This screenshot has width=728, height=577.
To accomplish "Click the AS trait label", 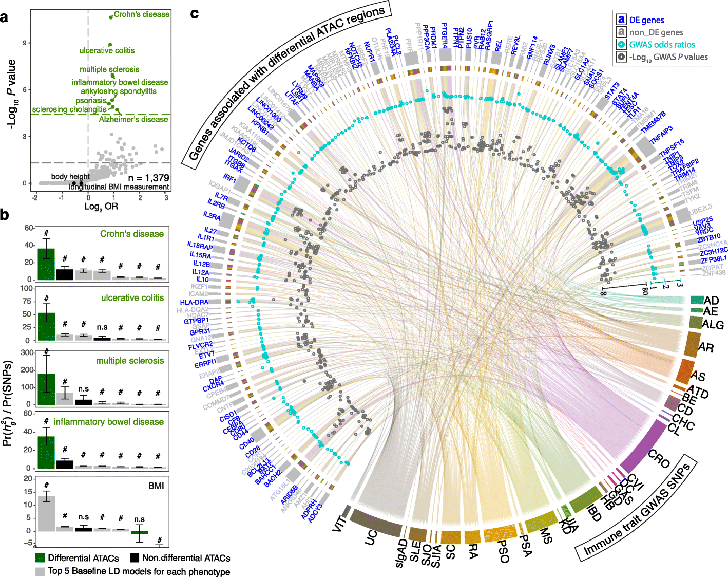I will (698, 376).
